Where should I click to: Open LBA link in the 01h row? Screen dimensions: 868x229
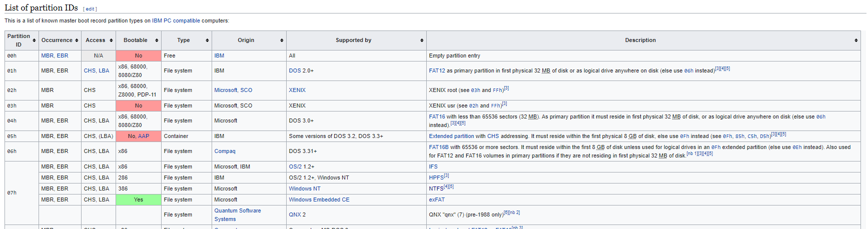coord(104,70)
